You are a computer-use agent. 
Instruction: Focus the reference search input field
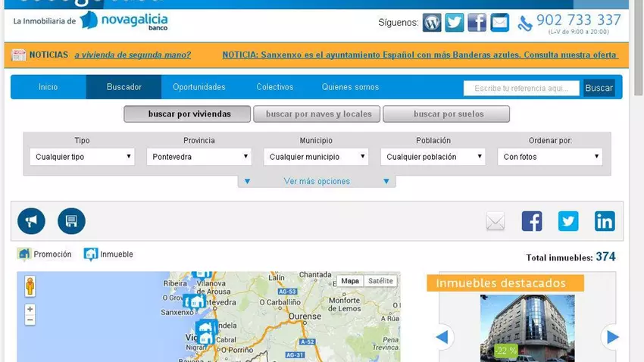pyautogui.click(x=521, y=89)
